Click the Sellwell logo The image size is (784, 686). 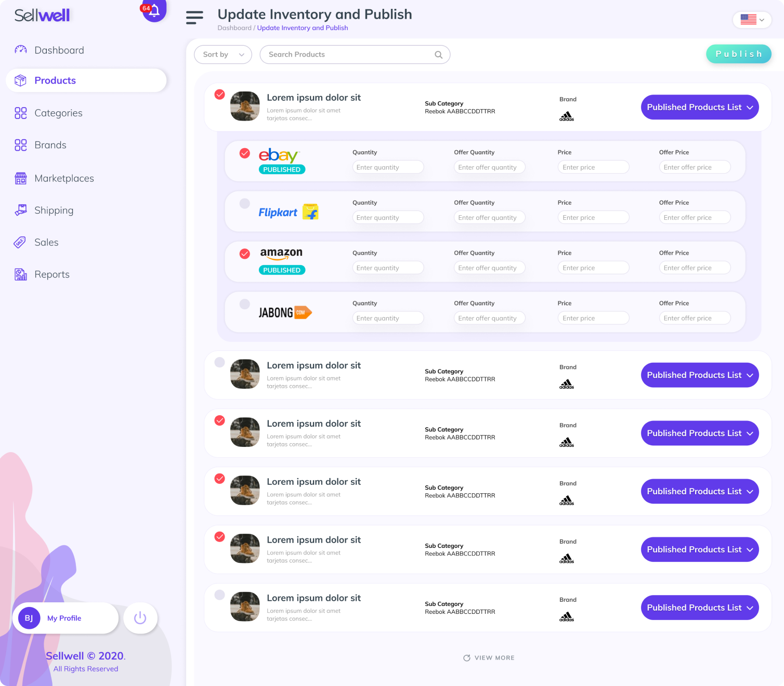point(42,16)
